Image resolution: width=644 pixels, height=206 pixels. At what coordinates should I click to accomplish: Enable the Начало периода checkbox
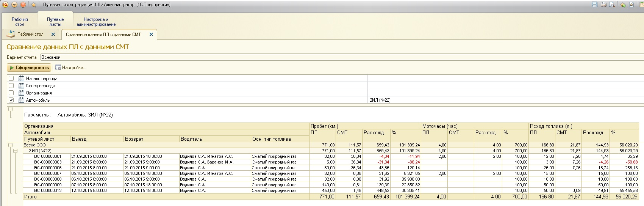11,79
